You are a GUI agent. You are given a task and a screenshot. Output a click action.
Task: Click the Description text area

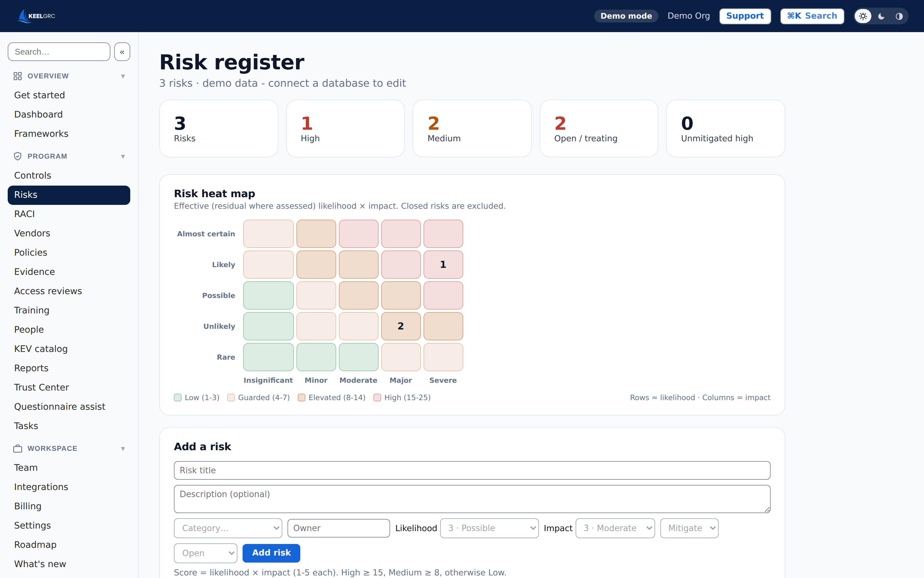pyautogui.click(x=472, y=499)
